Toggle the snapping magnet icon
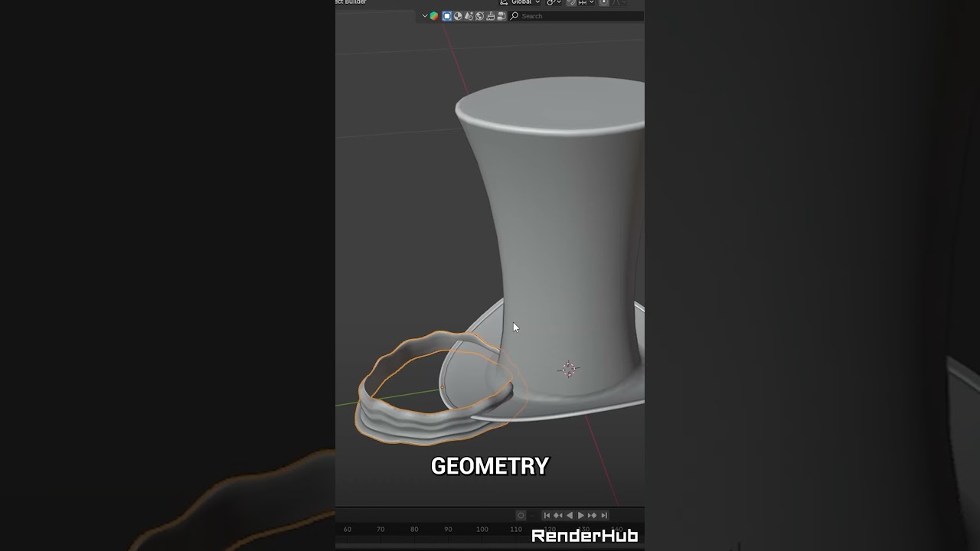This screenshot has height=551, width=980. [x=571, y=2]
